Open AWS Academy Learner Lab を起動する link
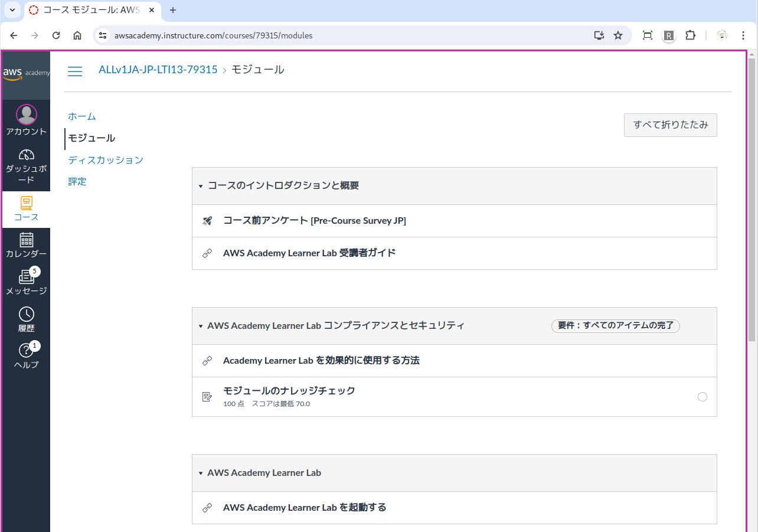 [305, 508]
